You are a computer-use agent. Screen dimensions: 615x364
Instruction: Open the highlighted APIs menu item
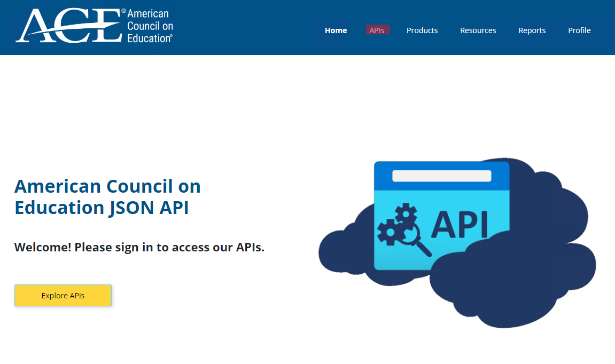[377, 30]
